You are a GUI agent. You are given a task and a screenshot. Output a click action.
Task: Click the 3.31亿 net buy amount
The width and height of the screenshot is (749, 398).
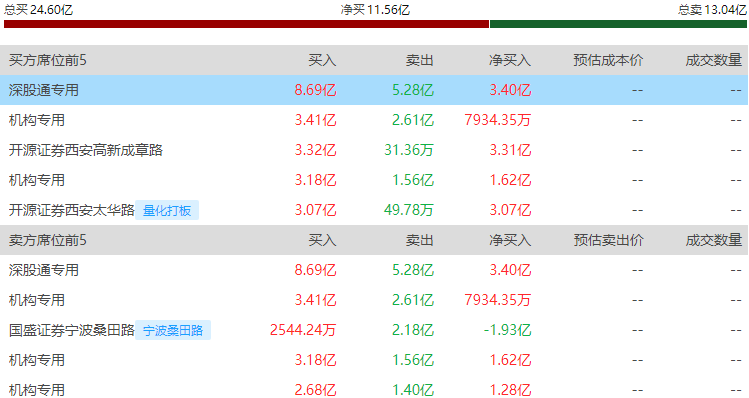coord(510,150)
